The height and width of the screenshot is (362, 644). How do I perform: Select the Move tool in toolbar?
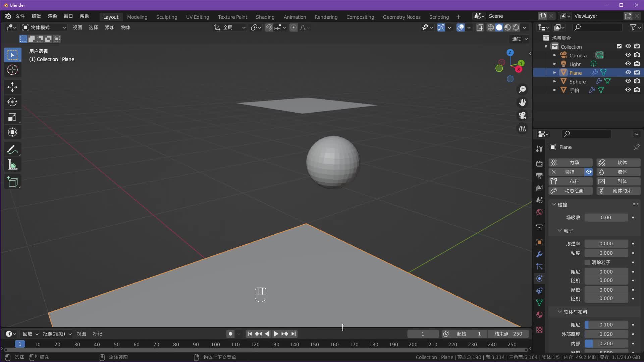coord(12,87)
